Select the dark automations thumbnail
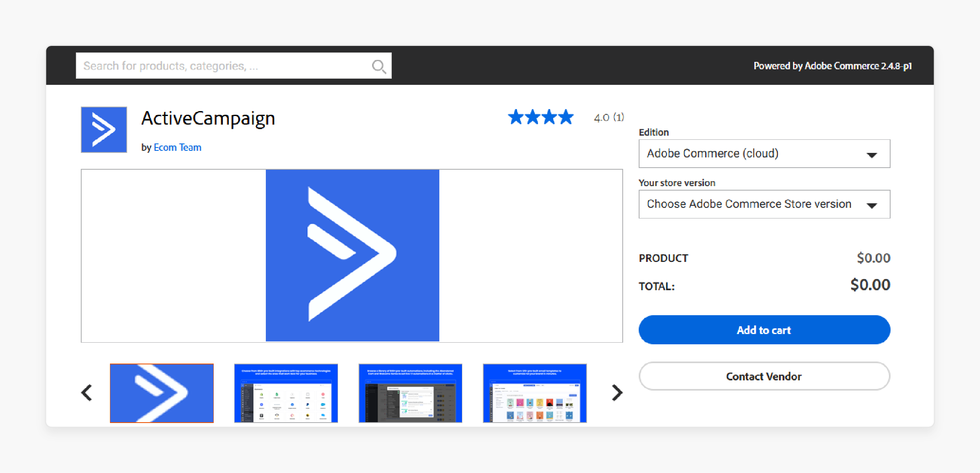 click(x=410, y=393)
